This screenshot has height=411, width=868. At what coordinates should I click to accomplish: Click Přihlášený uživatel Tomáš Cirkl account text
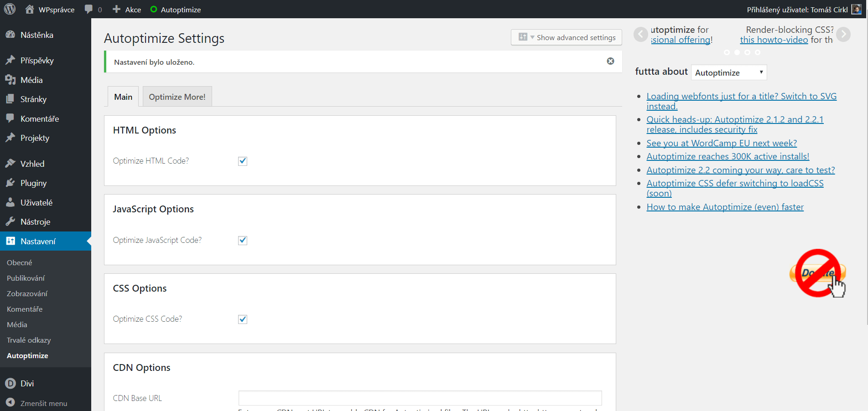[797, 10]
